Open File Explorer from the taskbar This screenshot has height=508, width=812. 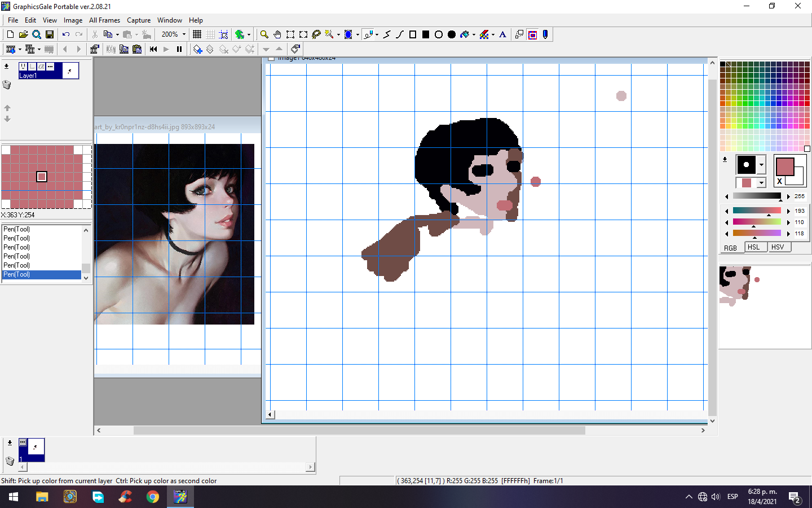pos(42,497)
